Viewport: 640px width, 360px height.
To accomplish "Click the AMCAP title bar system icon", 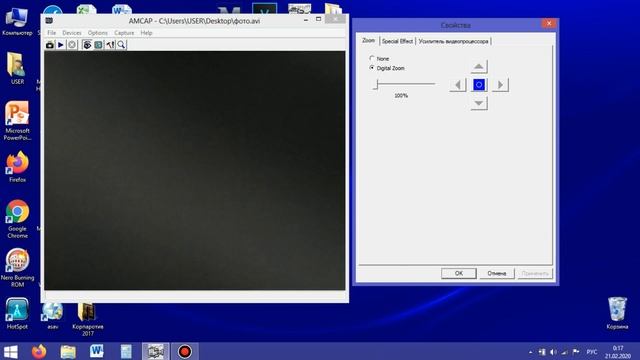I will (49, 20).
